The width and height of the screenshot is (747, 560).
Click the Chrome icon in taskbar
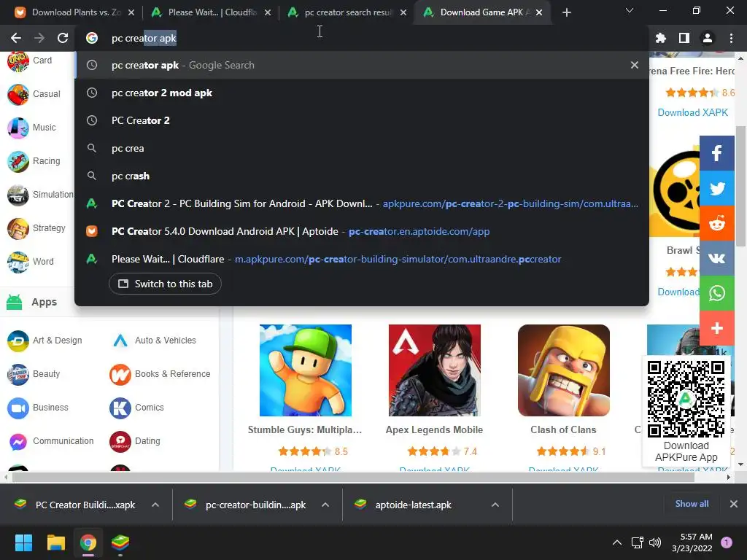(x=88, y=542)
